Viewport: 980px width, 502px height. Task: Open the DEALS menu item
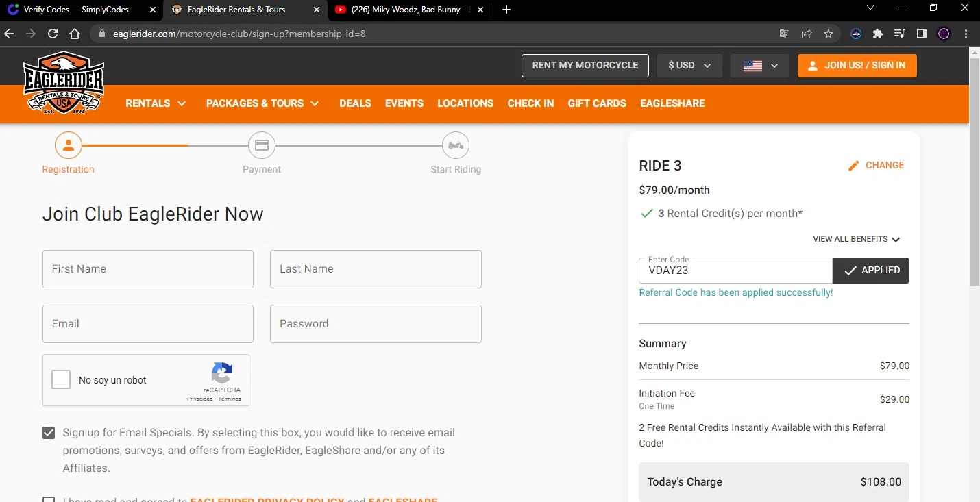pos(355,103)
